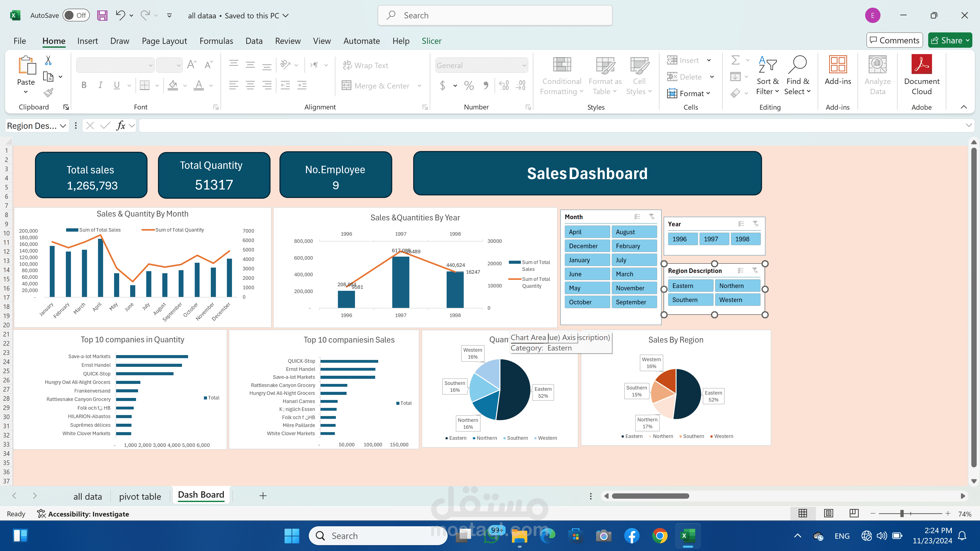The width and height of the screenshot is (980, 551).
Task: Click the Share button
Action: [950, 40]
